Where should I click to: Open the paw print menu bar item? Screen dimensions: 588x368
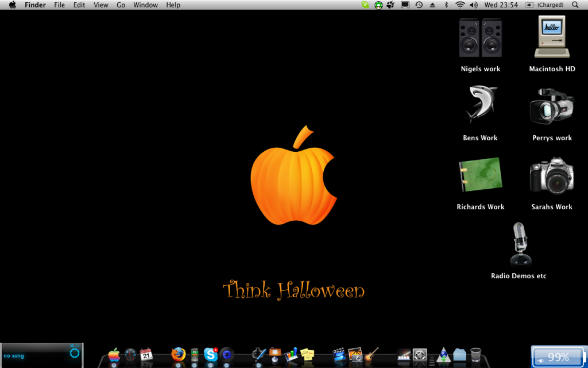coord(390,5)
